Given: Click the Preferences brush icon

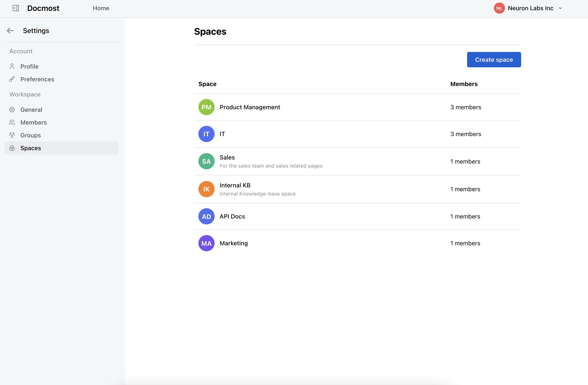Looking at the screenshot, I should tap(12, 79).
